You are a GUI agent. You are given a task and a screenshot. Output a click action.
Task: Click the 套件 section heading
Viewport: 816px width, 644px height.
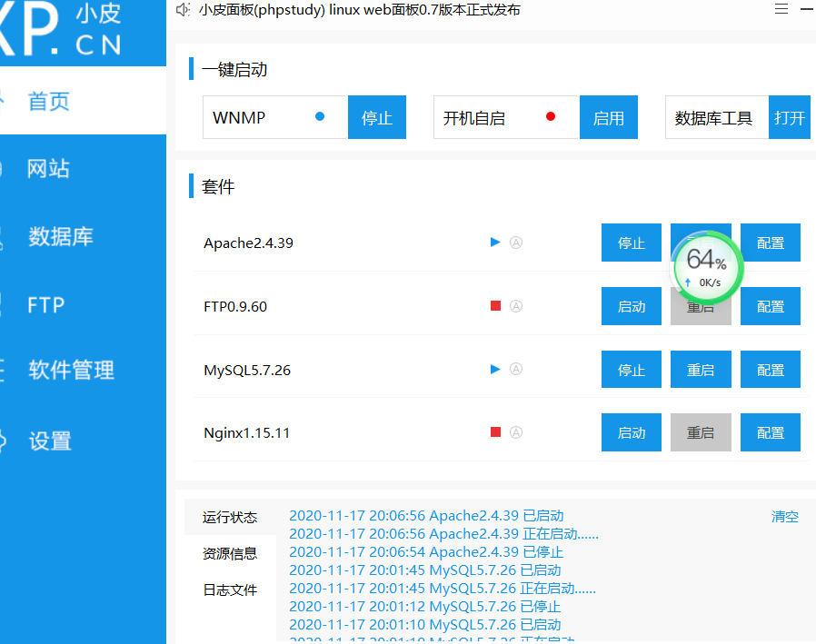(x=218, y=186)
